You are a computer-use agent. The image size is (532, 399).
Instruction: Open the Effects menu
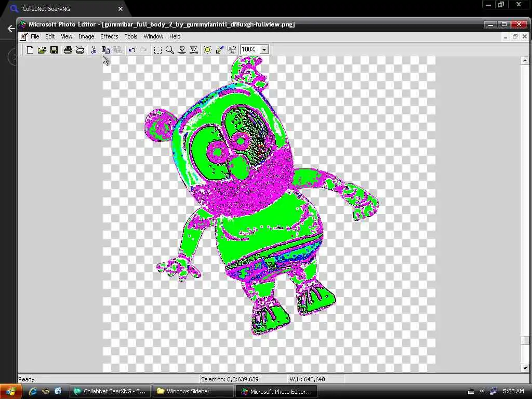click(x=109, y=36)
